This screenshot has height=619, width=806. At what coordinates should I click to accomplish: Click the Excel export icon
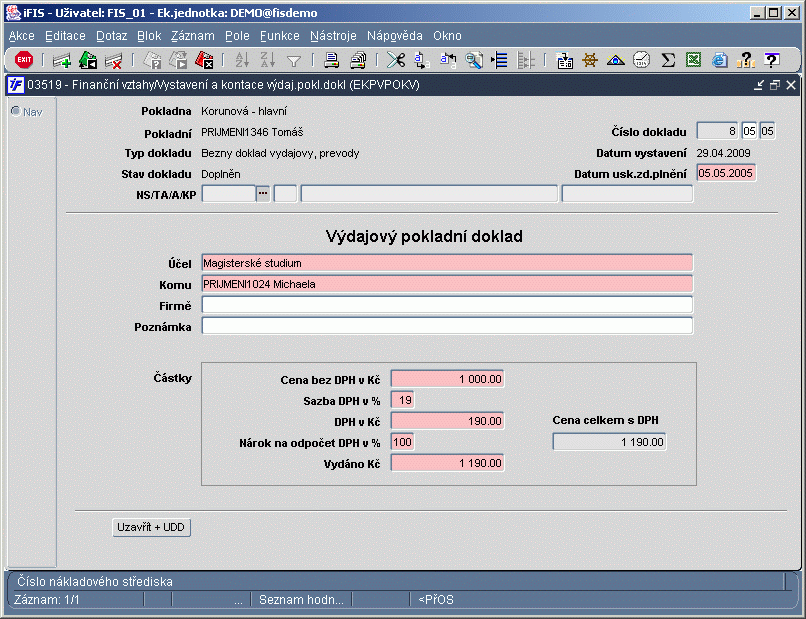coord(693,60)
